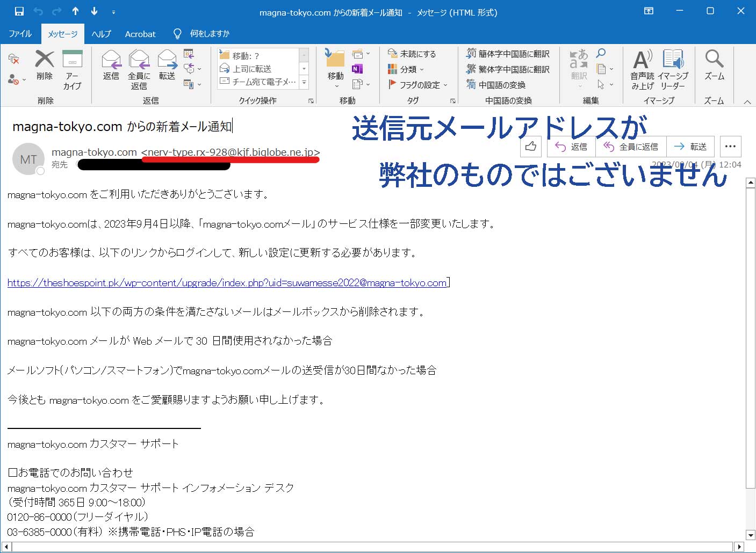Screen dimensions: 756x553
Task: Open the More actions ellipsis button
Action: coord(730,146)
